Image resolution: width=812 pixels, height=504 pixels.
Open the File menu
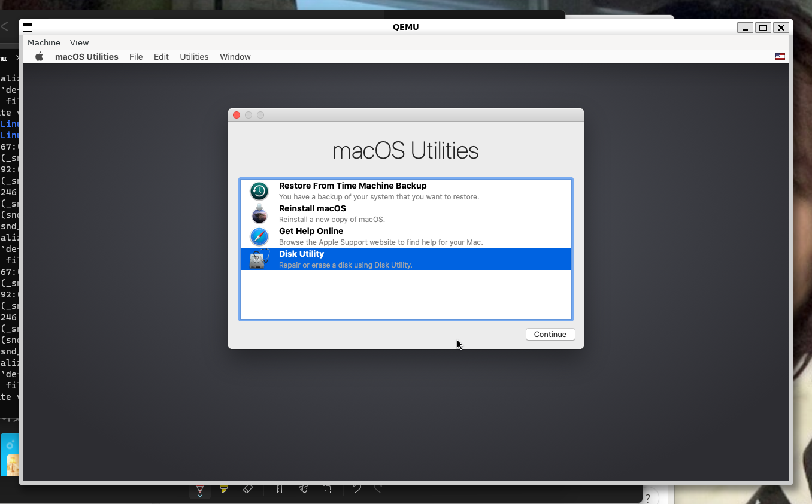pyautogui.click(x=136, y=57)
